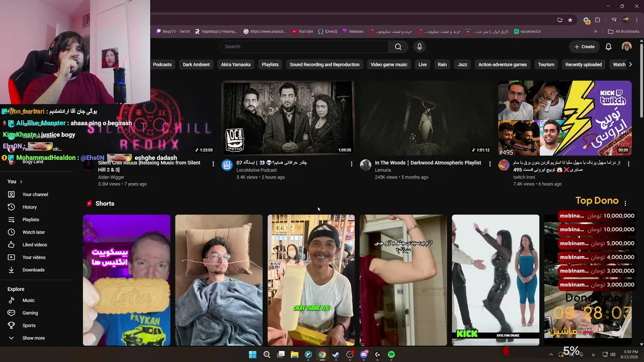644x362 pixels.
Task: Play the "OKAY THANK YOU" short
Action: click(311, 280)
